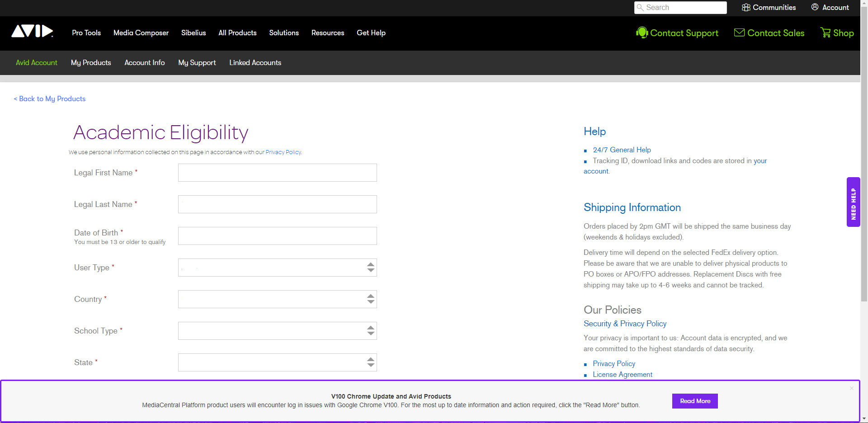Click the Shop cart icon
Image resolution: width=868 pixels, height=423 pixels.
click(826, 33)
